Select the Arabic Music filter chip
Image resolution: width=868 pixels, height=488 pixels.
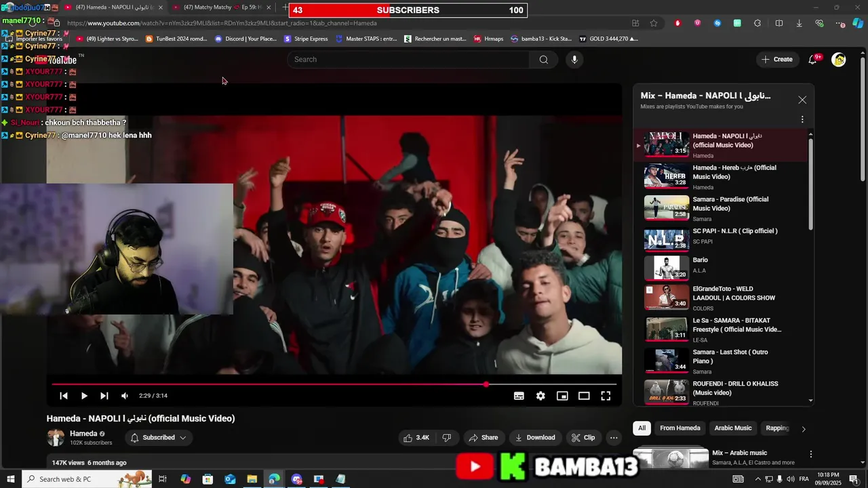(x=733, y=428)
